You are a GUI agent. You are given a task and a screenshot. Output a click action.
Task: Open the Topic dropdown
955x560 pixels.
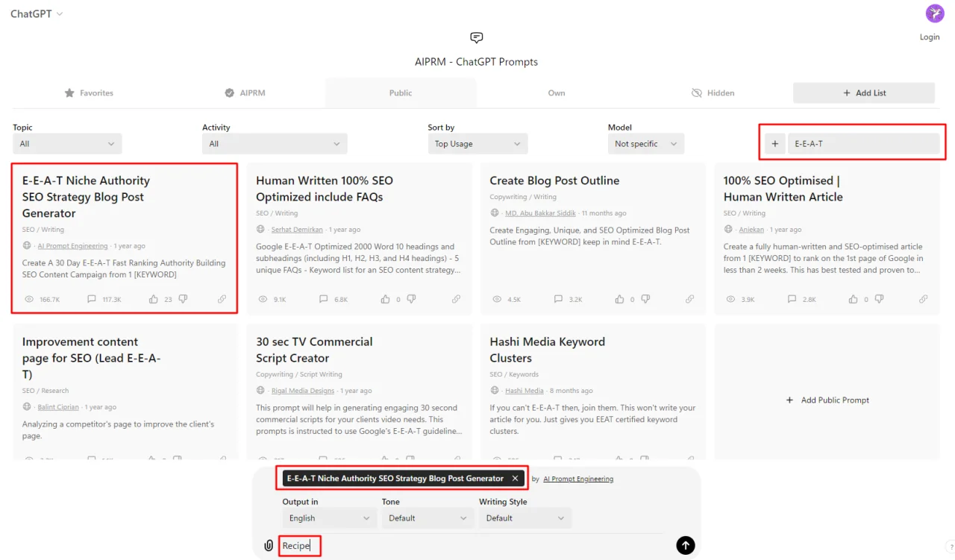pyautogui.click(x=67, y=144)
